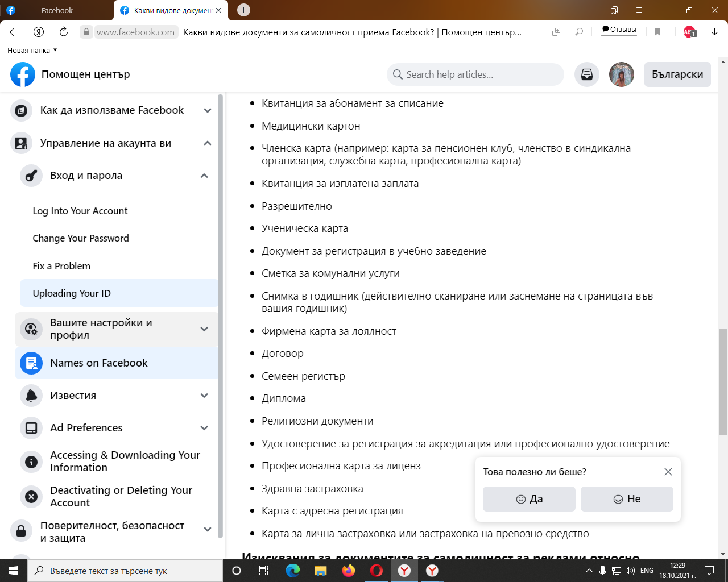Reload the current page
Image resolution: width=728 pixels, height=582 pixels.
(x=64, y=32)
